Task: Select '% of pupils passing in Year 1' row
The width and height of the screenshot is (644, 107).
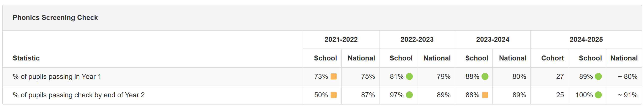Action: 322,76
